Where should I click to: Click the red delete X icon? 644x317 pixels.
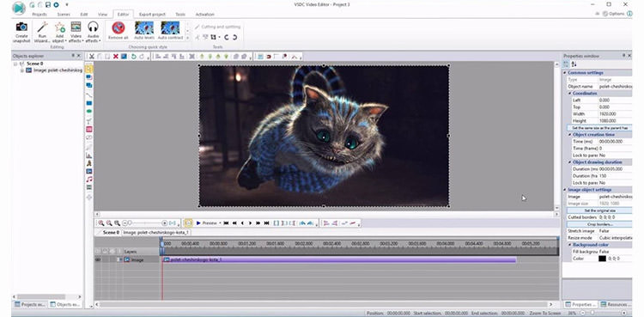tap(116, 57)
